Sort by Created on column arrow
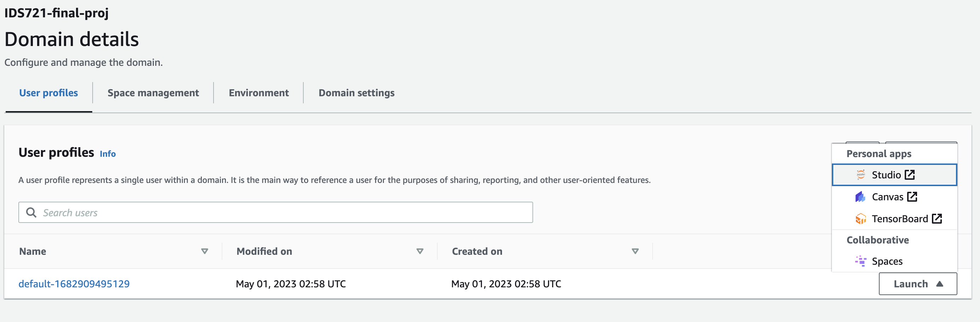The width and height of the screenshot is (980, 322). [635, 251]
